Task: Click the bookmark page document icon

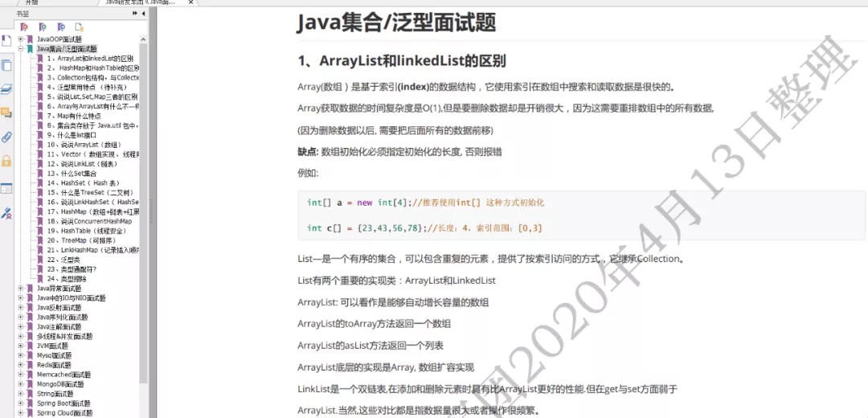Action: click(x=79, y=27)
